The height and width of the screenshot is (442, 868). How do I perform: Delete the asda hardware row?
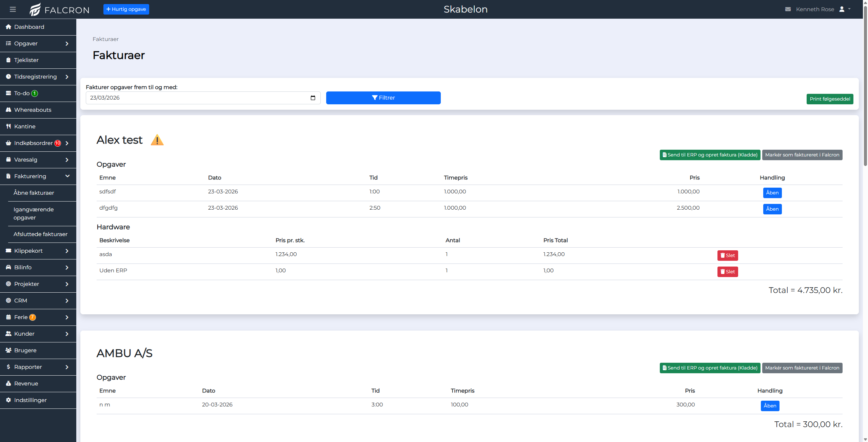(x=728, y=255)
